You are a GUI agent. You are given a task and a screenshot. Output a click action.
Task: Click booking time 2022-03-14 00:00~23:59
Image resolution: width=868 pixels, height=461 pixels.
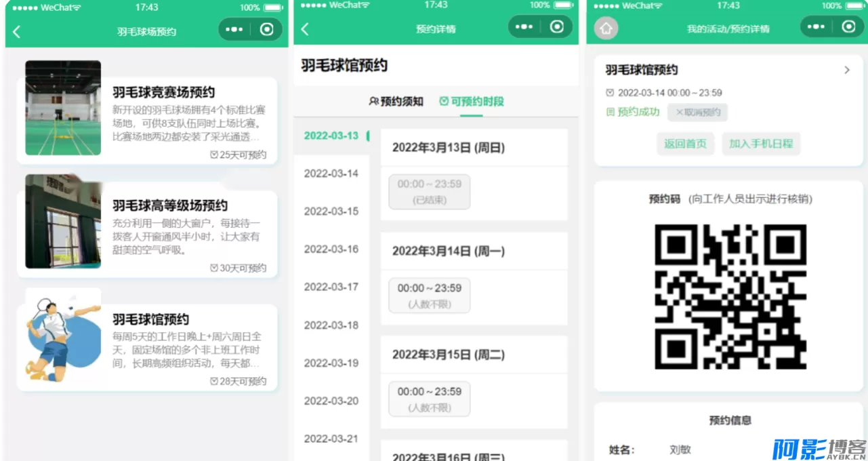[664, 93]
